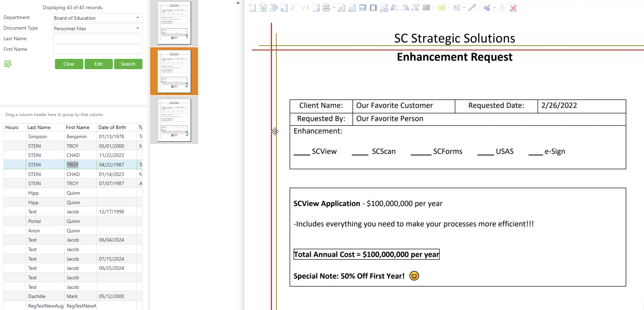Click the green checklist icon below filters
Screen dimensions: 644x310
click(x=8, y=64)
